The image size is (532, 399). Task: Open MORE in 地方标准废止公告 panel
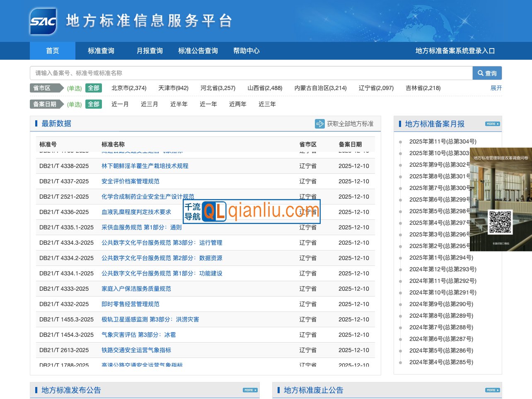(492, 390)
